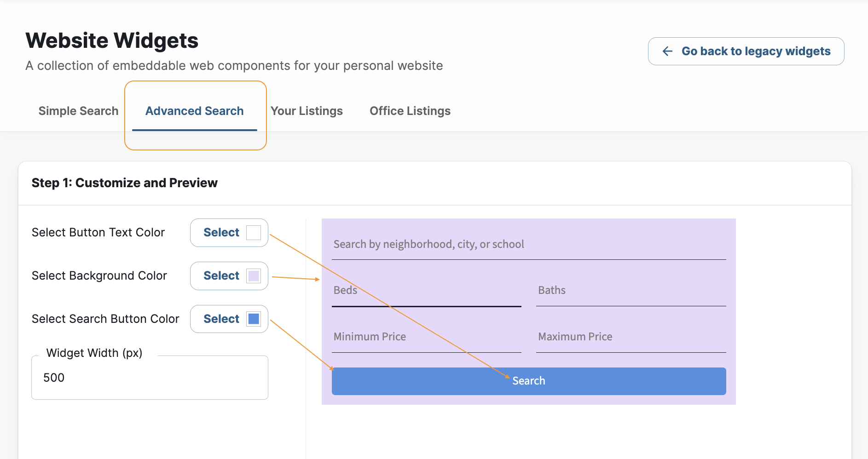Click the 'Select Search Button Color' label
868x459 pixels.
click(x=105, y=319)
